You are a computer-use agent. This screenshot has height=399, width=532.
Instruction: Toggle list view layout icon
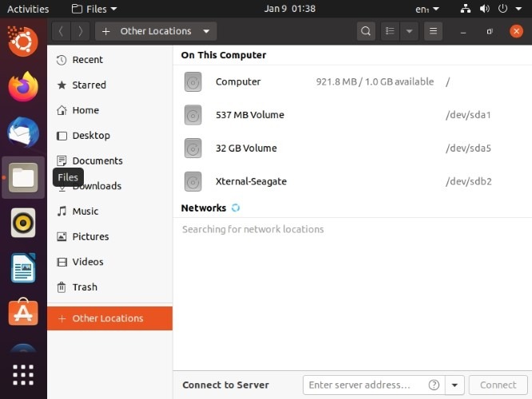[390, 31]
